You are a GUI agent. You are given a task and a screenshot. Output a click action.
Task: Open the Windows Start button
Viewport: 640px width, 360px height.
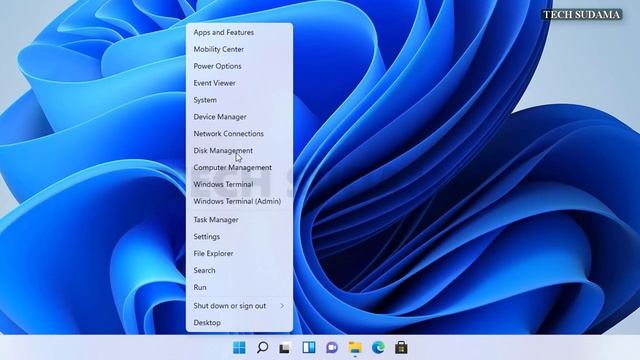(x=239, y=348)
